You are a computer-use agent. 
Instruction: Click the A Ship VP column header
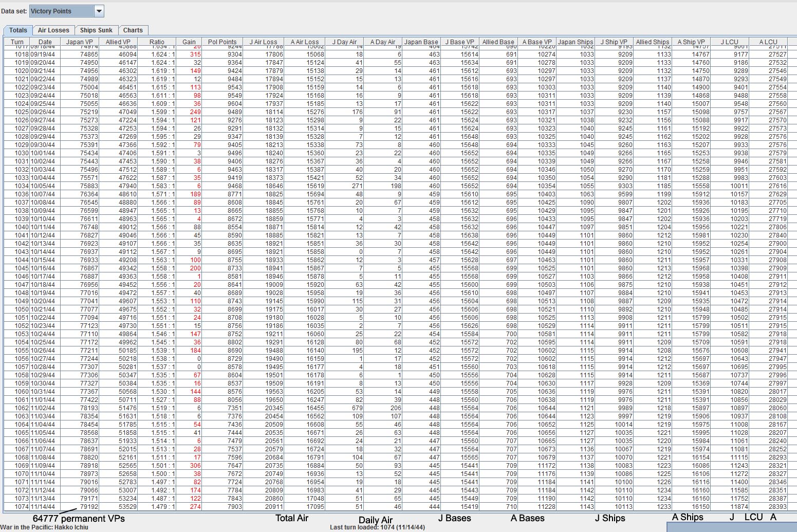click(x=691, y=42)
